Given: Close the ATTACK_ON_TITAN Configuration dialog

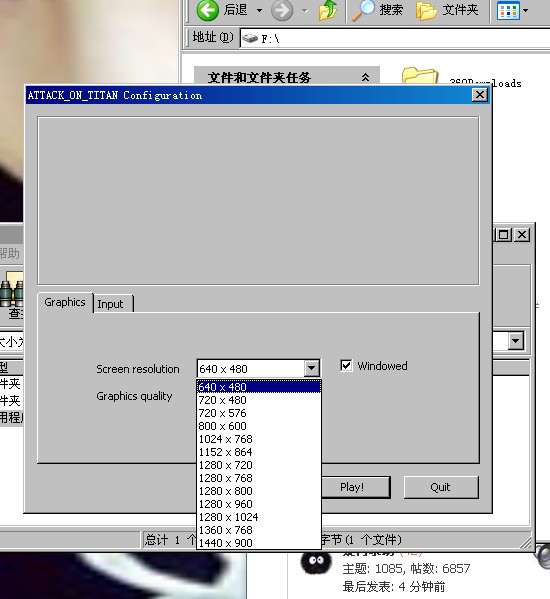Looking at the screenshot, I should coord(480,95).
